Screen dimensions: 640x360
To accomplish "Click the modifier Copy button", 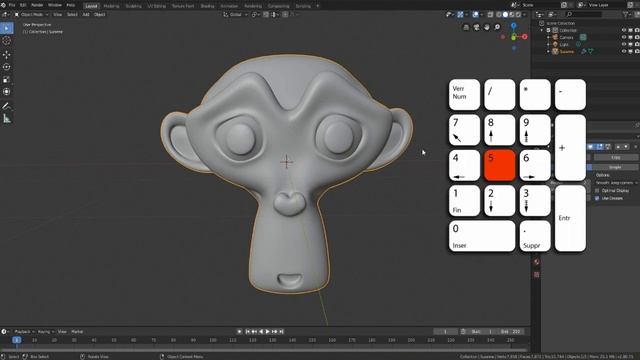I will 616,157.
